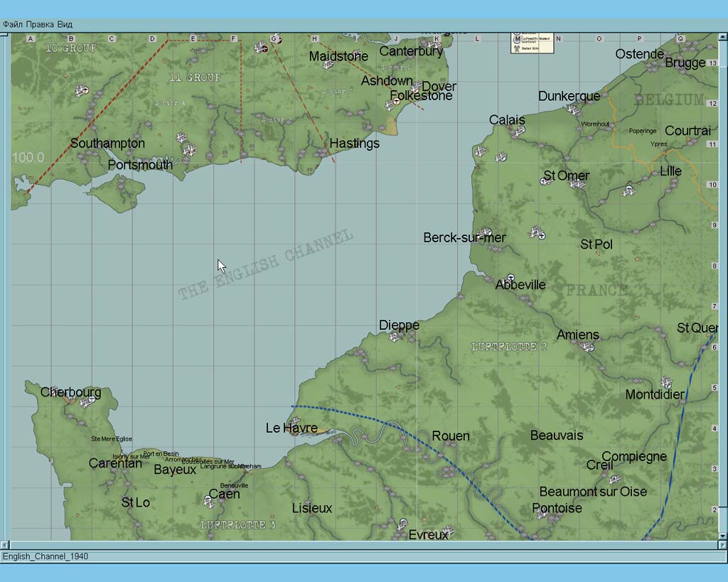Select the airfield icon above Montdidier
The width and height of the screenshot is (728, 582).
click(667, 382)
